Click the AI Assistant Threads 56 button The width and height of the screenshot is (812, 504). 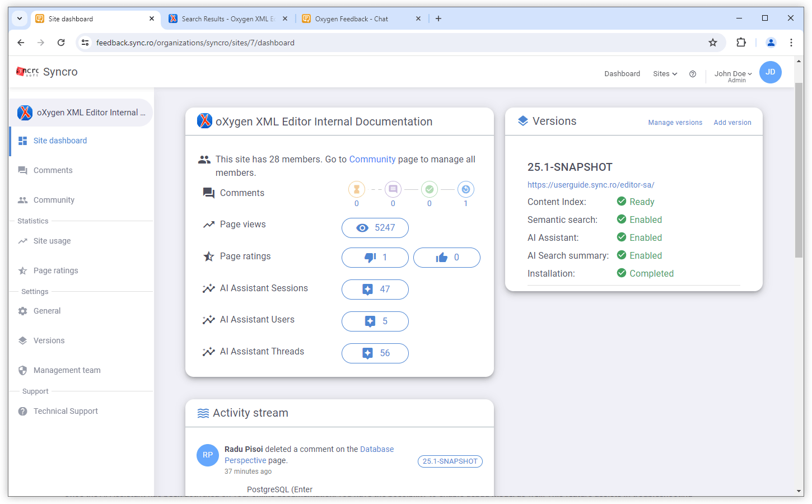pyautogui.click(x=375, y=353)
